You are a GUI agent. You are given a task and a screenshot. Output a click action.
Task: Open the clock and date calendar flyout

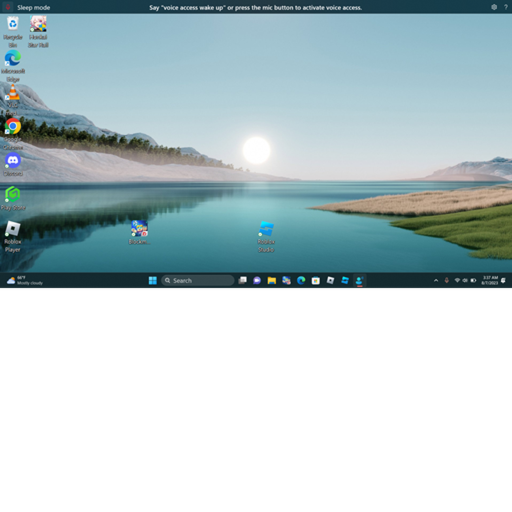click(489, 280)
